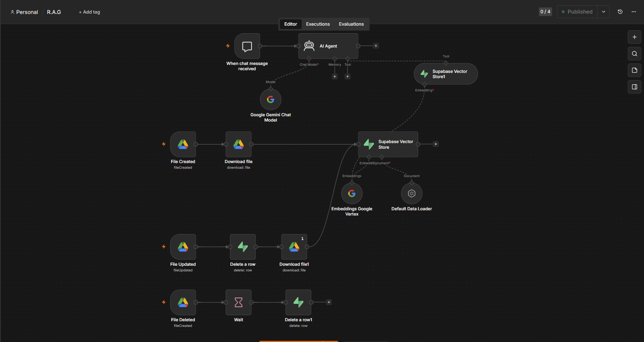Viewport: 644px width, 342px height.
Task: Select the Supabase Vector Store1 tool node
Action: point(446,74)
